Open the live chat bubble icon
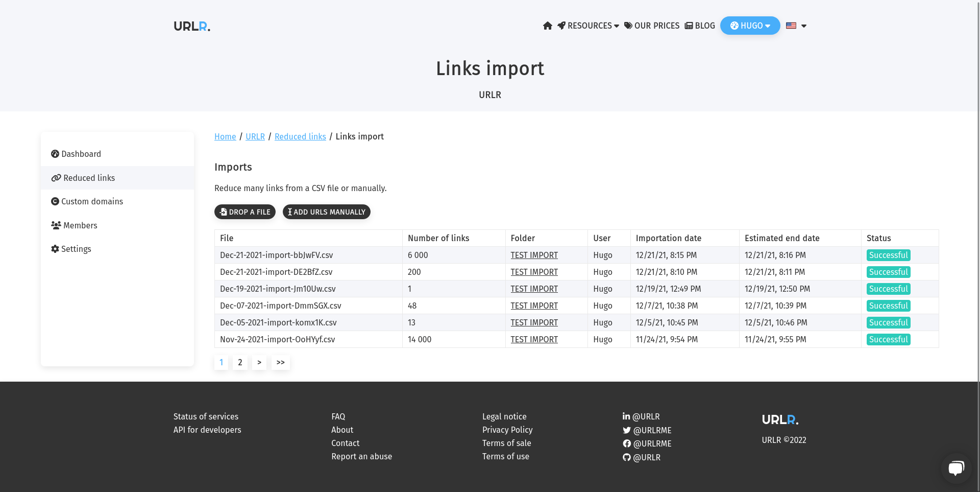Screen dimensions: 980x492 (956, 468)
